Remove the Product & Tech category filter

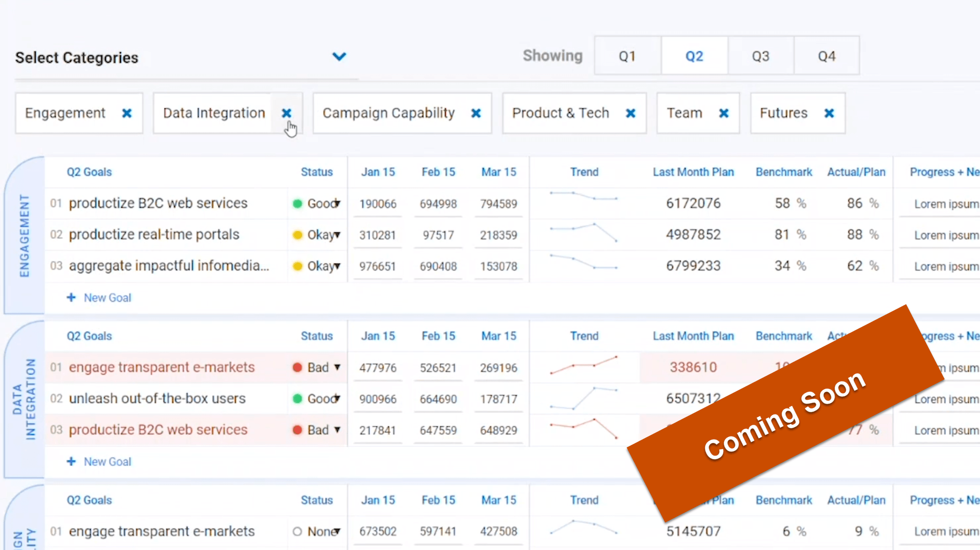(631, 113)
